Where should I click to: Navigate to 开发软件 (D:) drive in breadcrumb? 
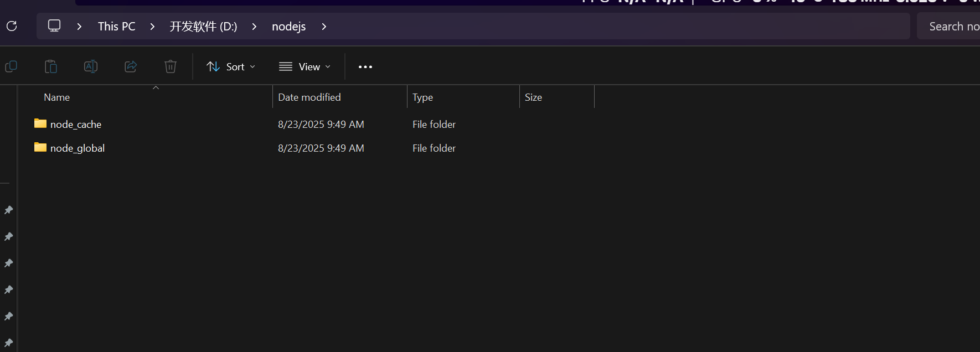coord(203,27)
